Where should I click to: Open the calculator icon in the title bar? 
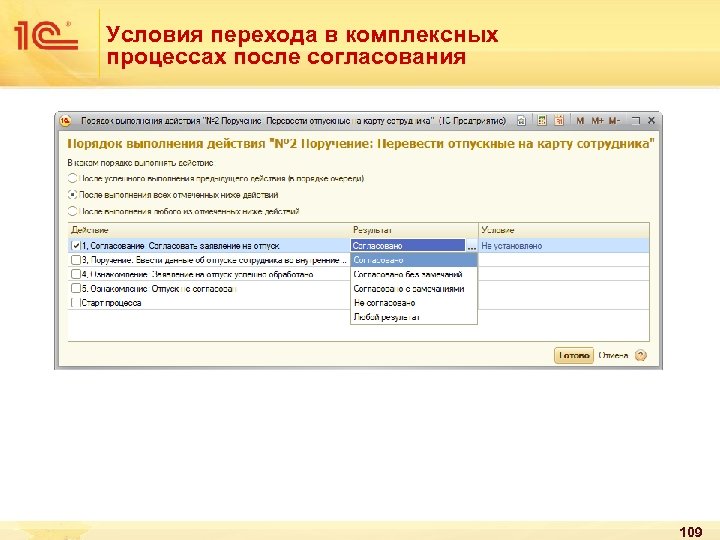click(542, 121)
